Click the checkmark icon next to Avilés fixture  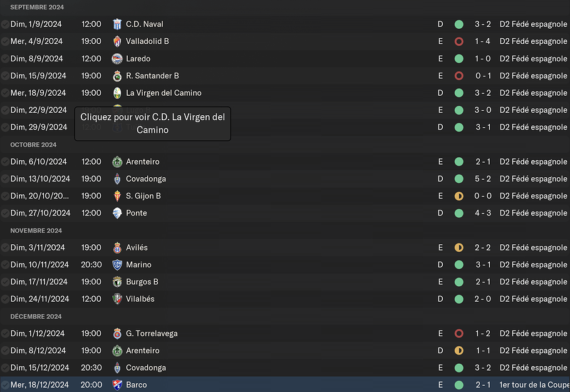pos(4,247)
